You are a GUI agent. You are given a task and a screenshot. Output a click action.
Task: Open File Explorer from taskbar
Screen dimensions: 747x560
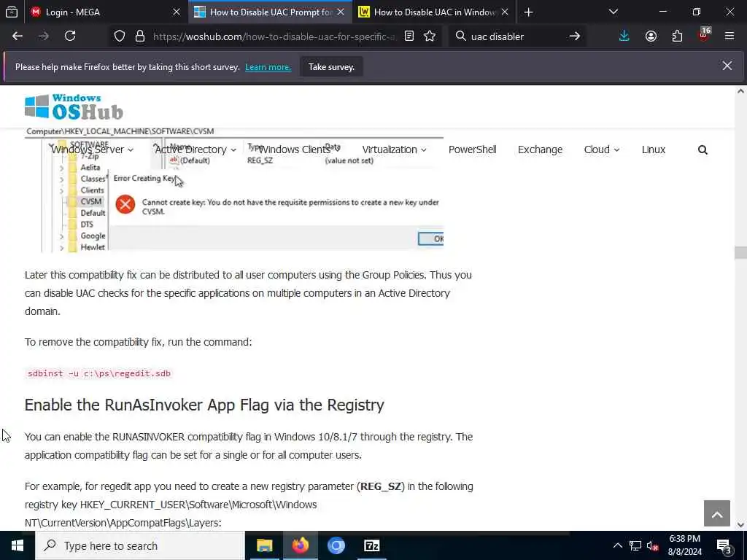coord(264,545)
